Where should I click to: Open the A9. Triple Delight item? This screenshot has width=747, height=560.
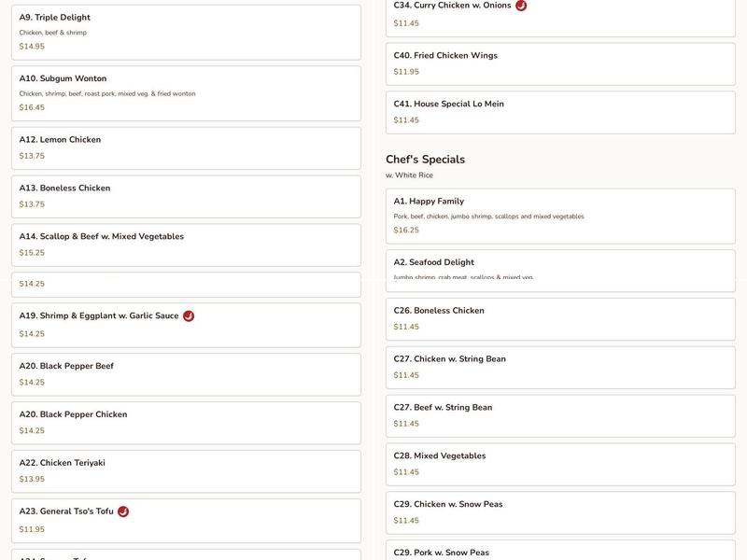pos(186,32)
